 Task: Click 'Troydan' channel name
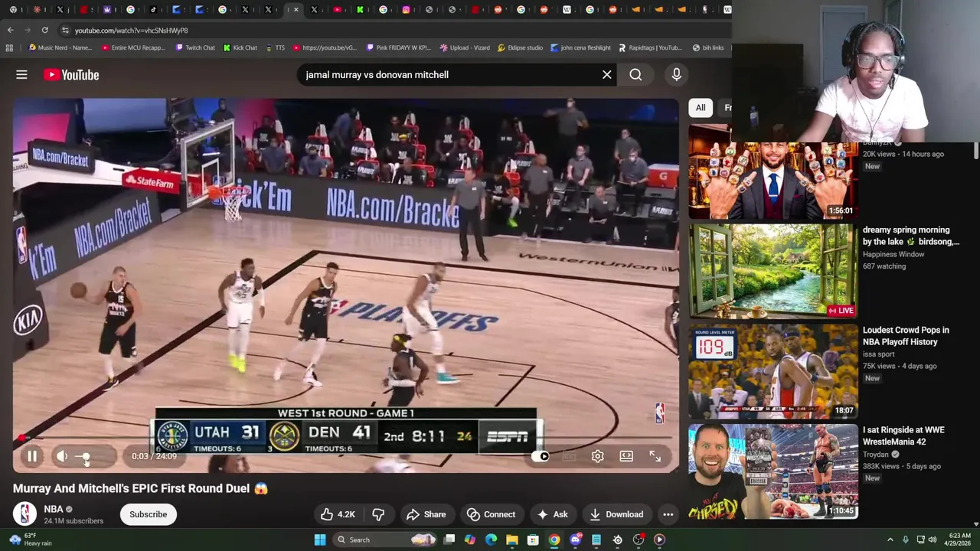tap(877, 454)
